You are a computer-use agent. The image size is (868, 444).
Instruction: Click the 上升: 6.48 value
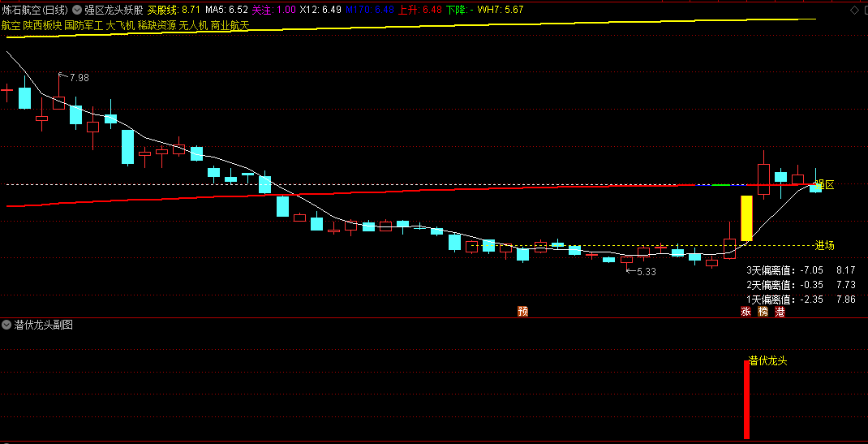pyautogui.click(x=420, y=10)
